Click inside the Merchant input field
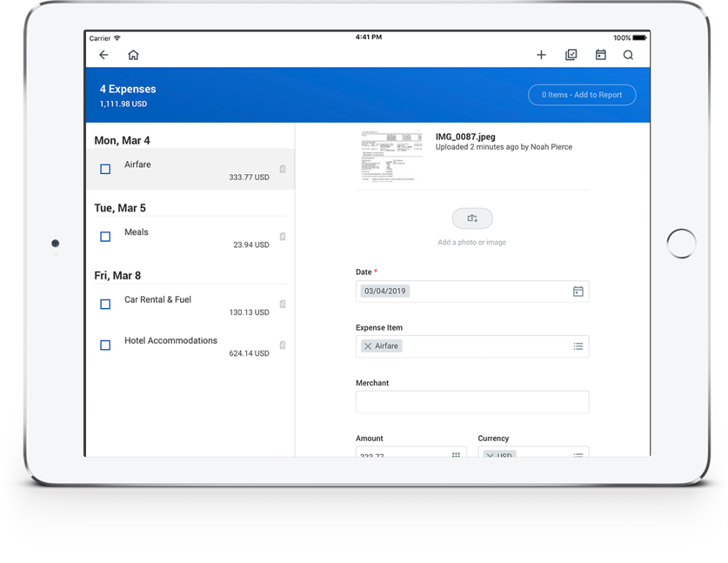Image resolution: width=728 pixels, height=563 pixels. [x=472, y=401]
